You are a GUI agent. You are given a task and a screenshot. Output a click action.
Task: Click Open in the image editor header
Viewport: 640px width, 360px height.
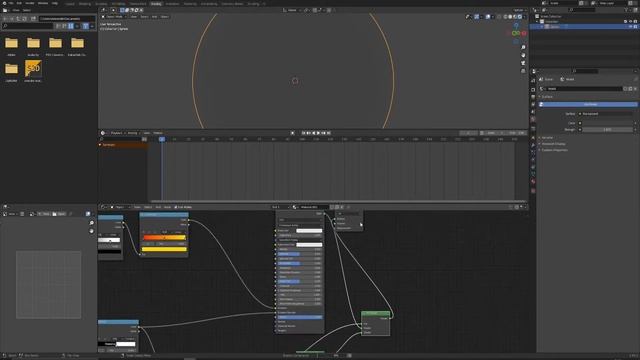pos(60,214)
